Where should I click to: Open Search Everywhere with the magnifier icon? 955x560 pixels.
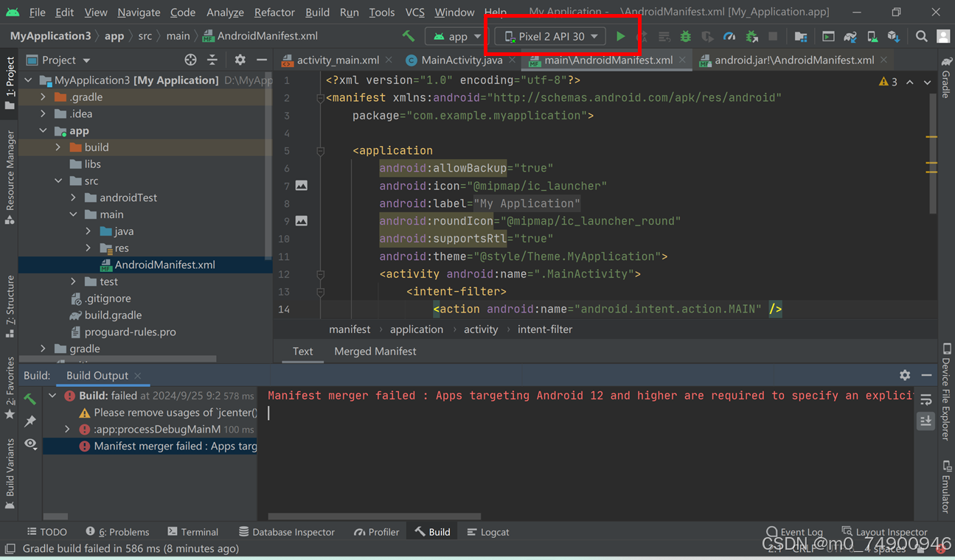[921, 35]
